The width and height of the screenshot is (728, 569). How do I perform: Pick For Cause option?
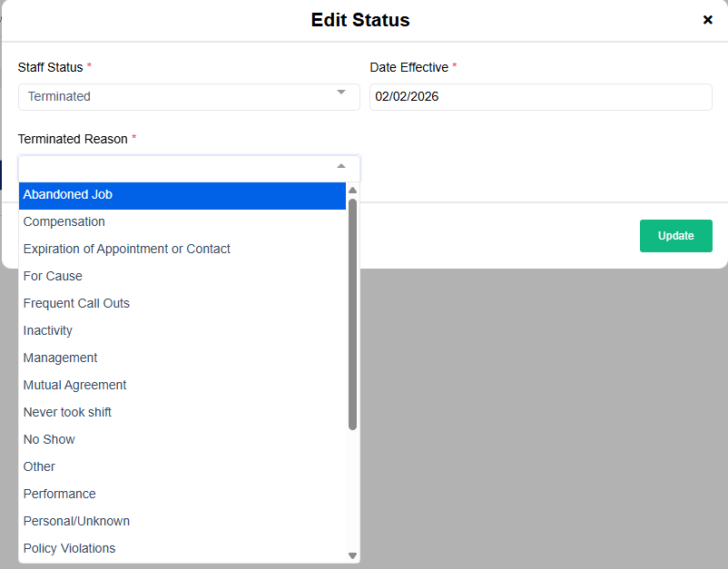point(182,276)
